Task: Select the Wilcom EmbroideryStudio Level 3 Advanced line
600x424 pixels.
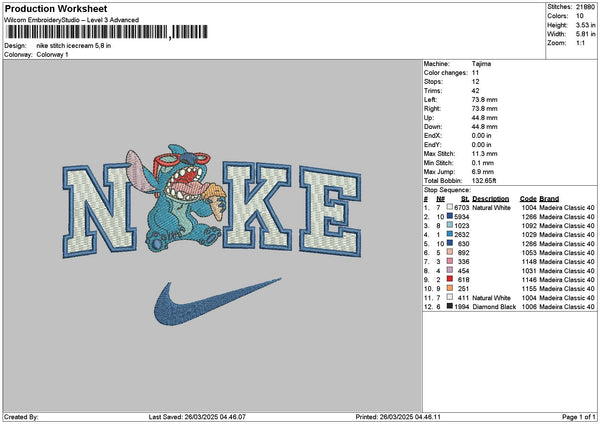Action: coord(72,20)
